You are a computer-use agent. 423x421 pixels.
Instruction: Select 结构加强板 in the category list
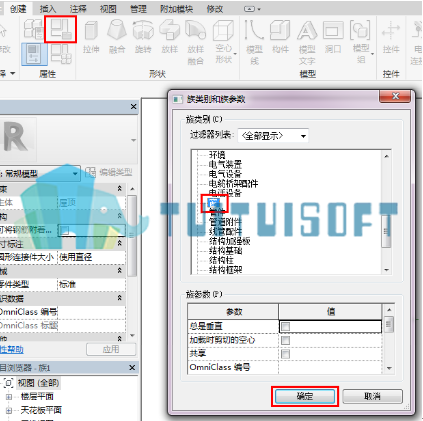tap(229, 241)
